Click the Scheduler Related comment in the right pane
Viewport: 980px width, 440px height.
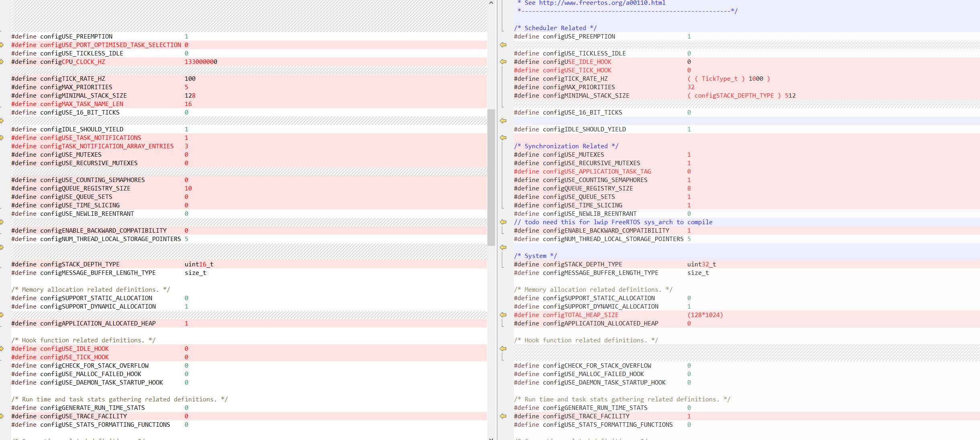pos(555,28)
